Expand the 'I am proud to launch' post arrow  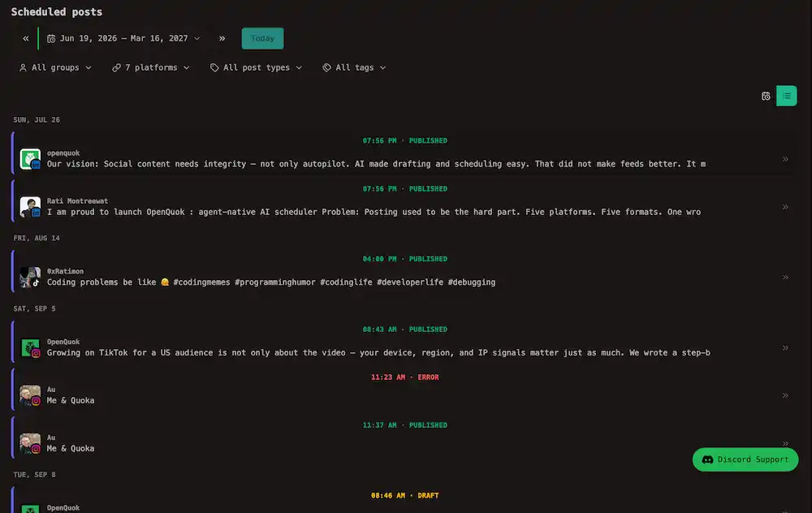(785, 207)
